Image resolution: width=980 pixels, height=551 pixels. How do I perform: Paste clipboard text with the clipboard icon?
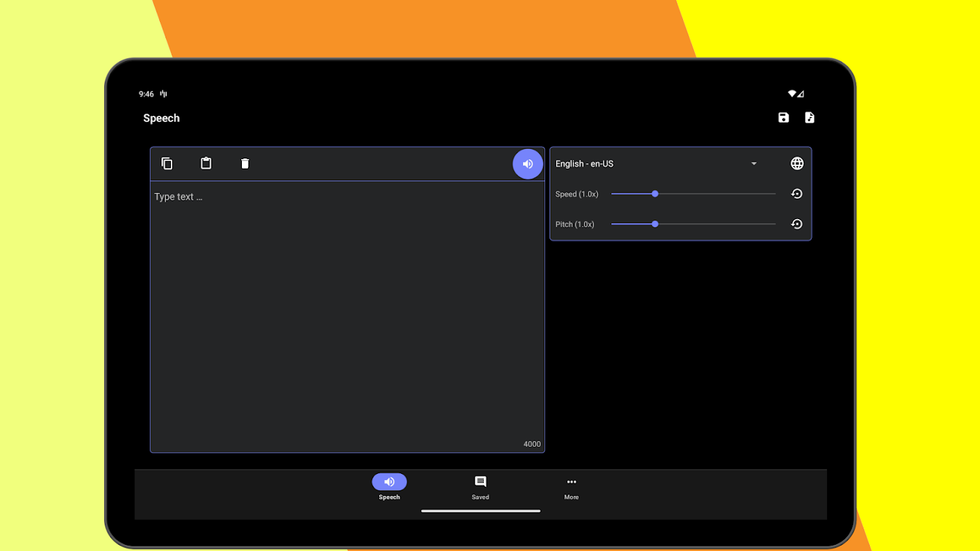[x=206, y=163]
